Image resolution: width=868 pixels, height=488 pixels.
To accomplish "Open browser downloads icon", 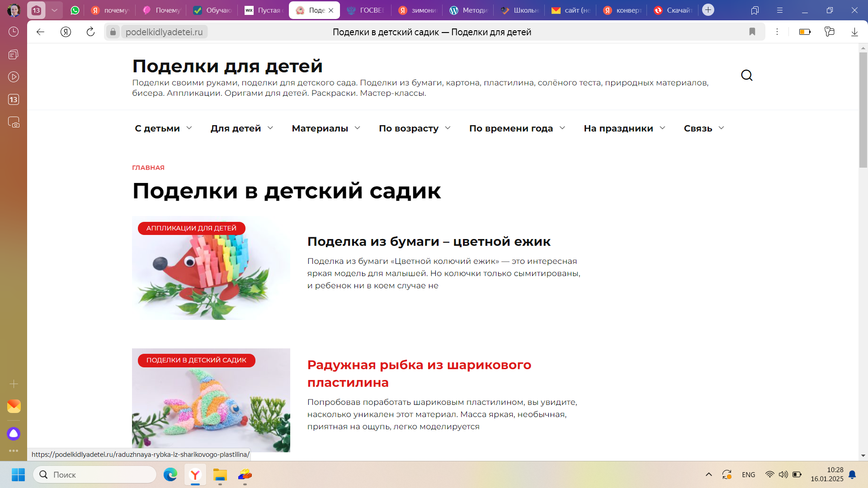I will (854, 32).
